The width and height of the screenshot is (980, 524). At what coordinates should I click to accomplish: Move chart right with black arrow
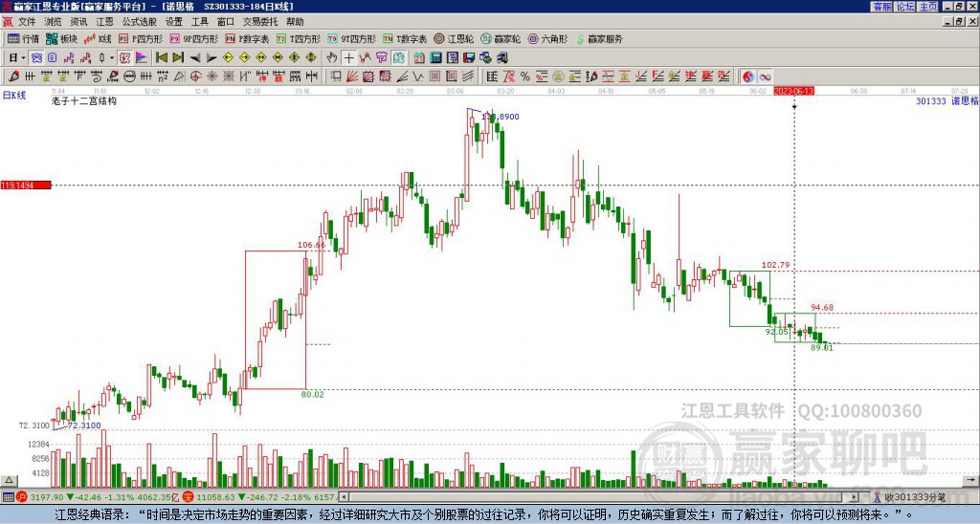click(x=212, y=57)
